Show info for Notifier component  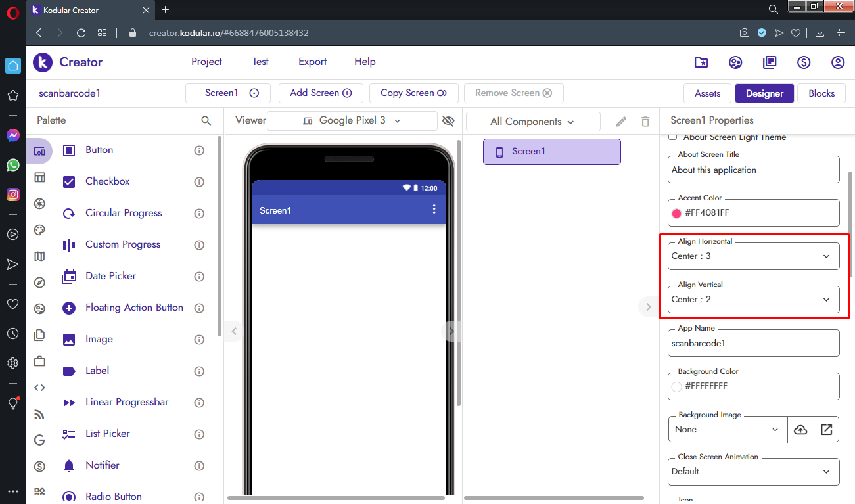point(199,466)
